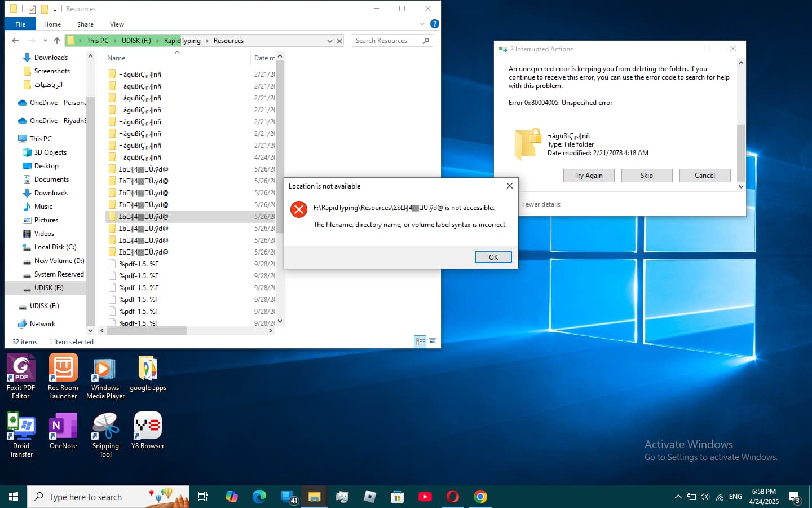Open the address bar history dropdown

coord(330,41)
